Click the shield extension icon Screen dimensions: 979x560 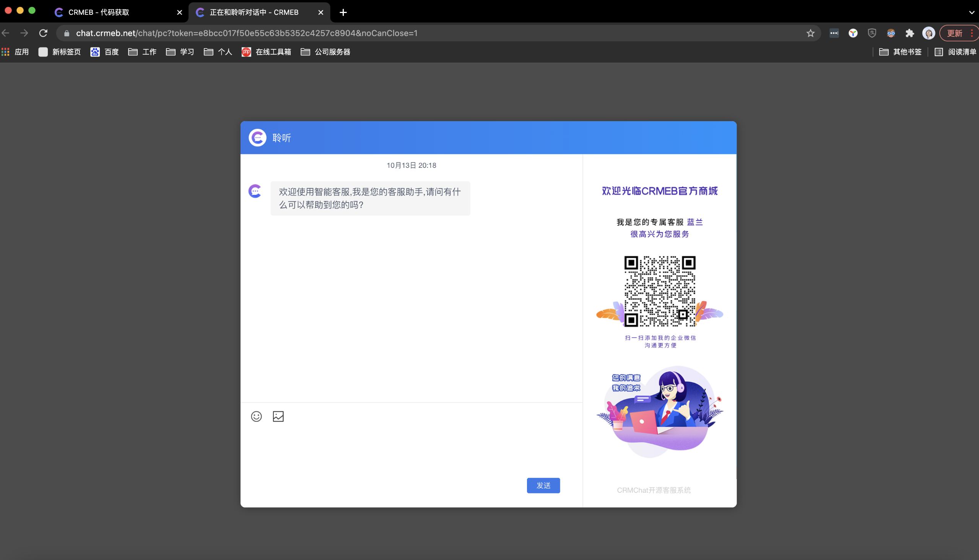(x=872, y=33)
